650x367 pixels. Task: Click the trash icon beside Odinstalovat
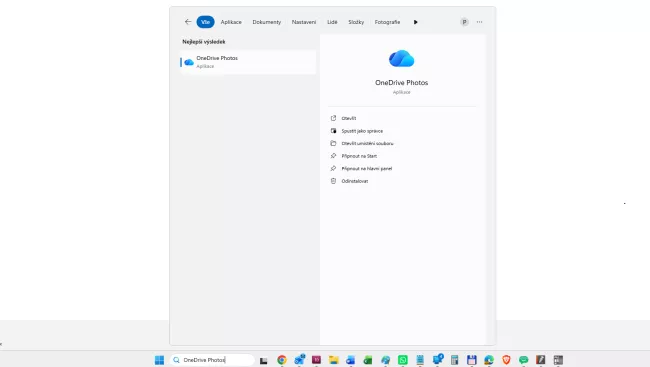[333, 181]
